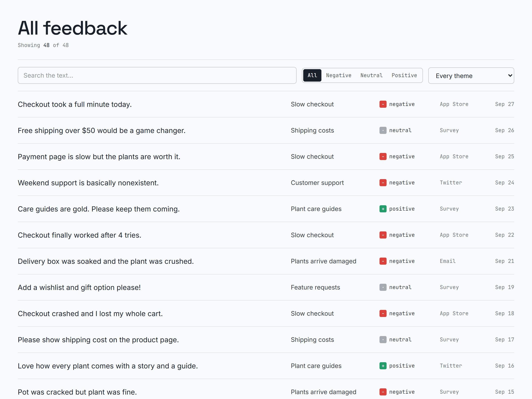
Task: Click the 'All feedback' page heading
Action: coord(72,28)
